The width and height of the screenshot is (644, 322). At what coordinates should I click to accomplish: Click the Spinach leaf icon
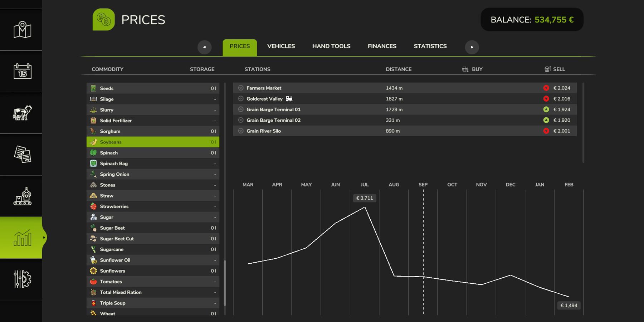coord(93,153)
